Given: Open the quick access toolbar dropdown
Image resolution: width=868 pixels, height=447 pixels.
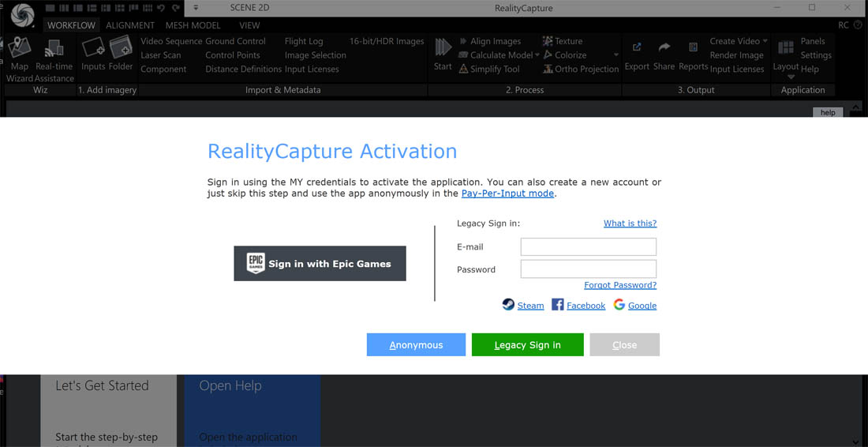Looking at the screenshot, I should [196, 8].
